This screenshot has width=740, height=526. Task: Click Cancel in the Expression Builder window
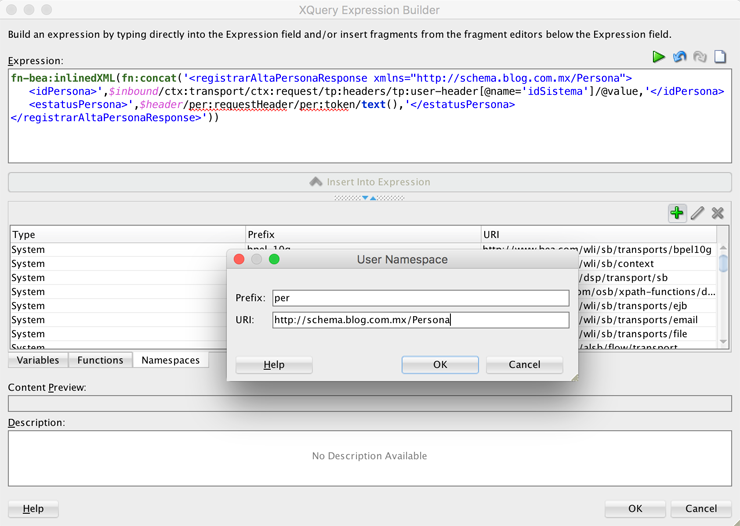coord(701,509)
